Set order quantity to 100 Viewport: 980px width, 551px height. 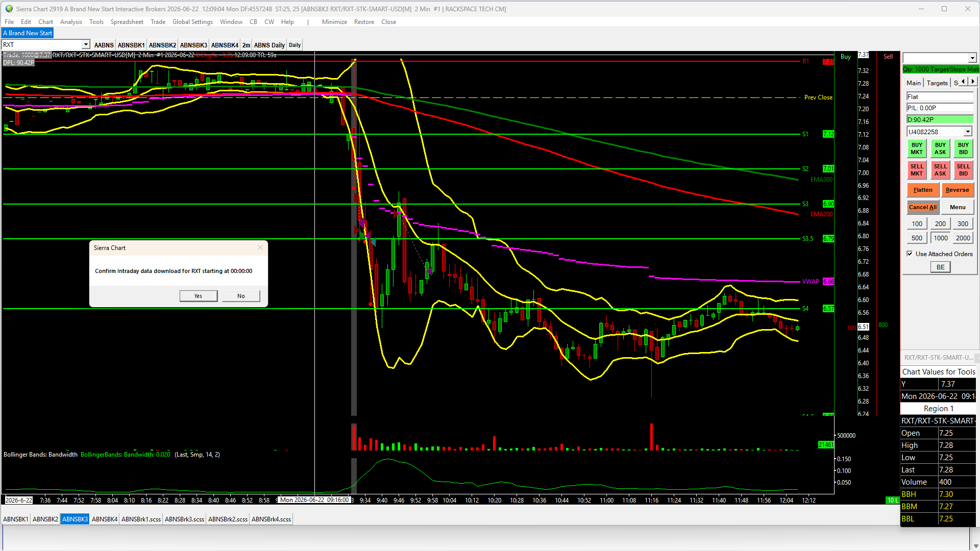pos(917,223)
